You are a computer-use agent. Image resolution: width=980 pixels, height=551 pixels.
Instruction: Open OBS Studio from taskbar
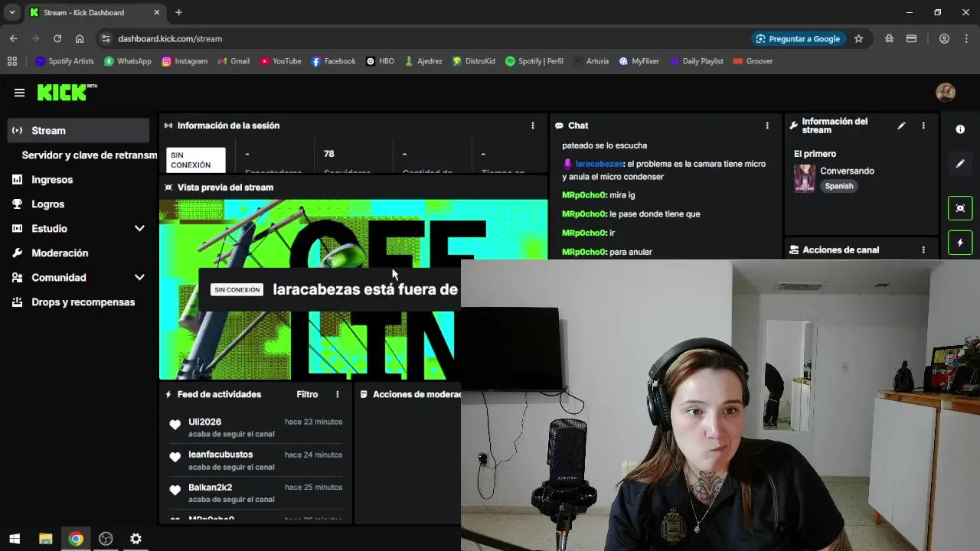(106, 539)
